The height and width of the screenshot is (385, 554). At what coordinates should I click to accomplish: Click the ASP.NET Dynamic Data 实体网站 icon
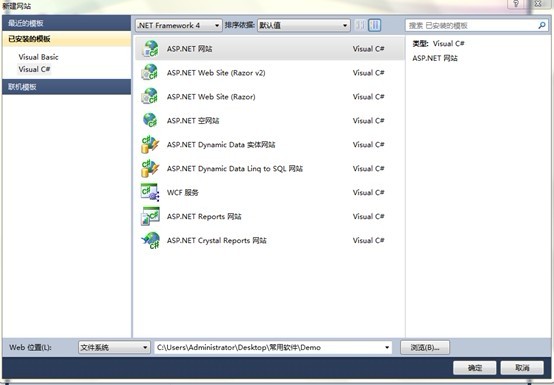point(150,144)
